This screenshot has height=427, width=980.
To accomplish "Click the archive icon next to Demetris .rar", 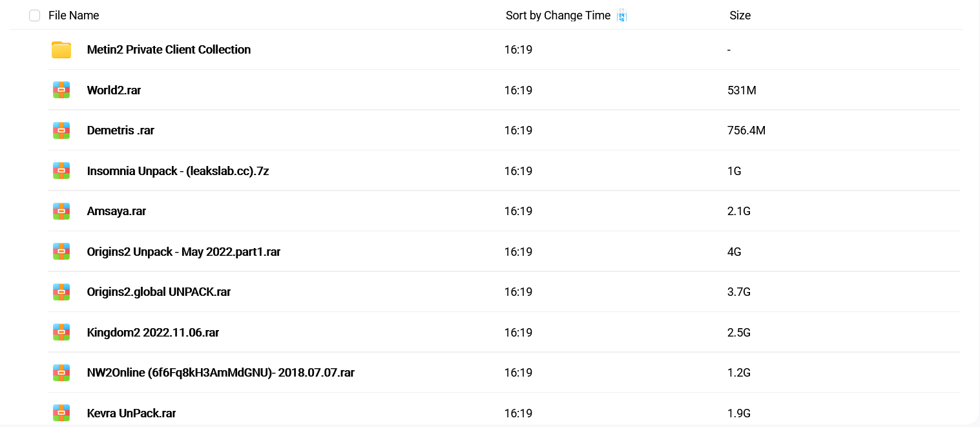I will pos(61,130).
